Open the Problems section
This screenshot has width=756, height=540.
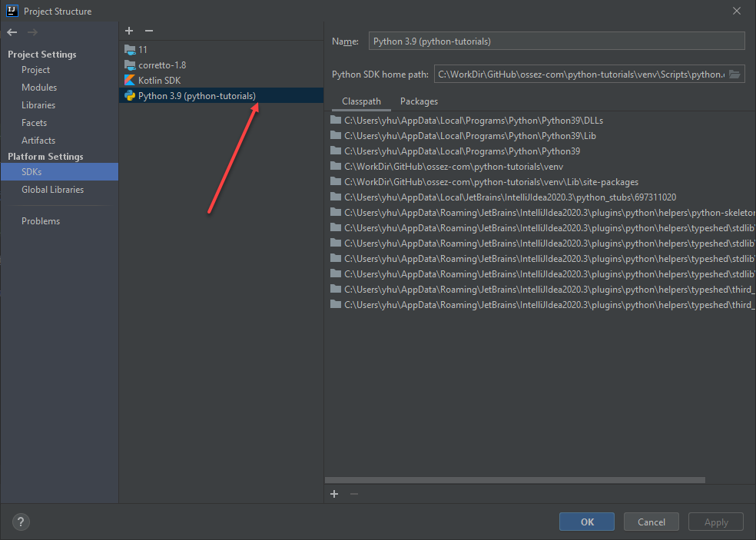[x=39, y=220]
